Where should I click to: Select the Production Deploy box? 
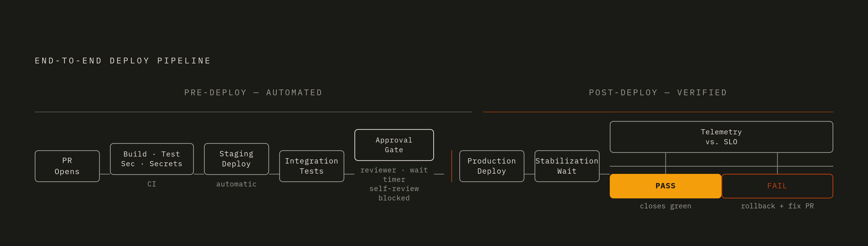pyautogui.click(x=492, y=166)
